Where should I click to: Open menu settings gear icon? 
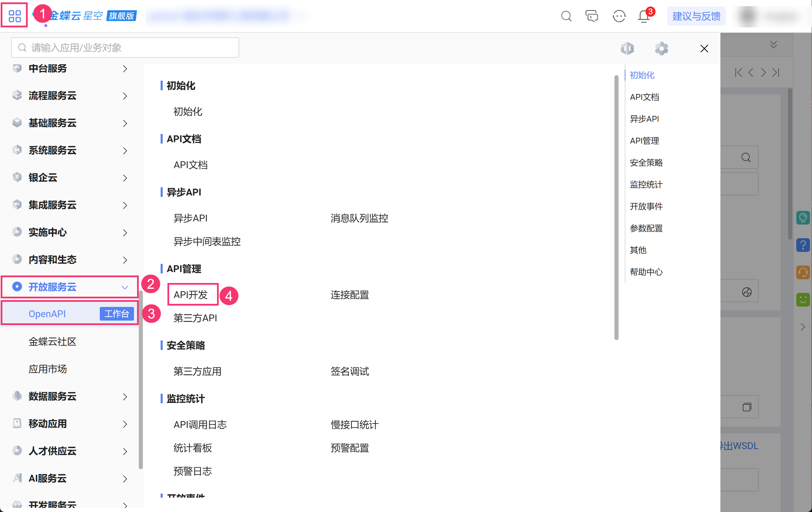coord(661,49)
